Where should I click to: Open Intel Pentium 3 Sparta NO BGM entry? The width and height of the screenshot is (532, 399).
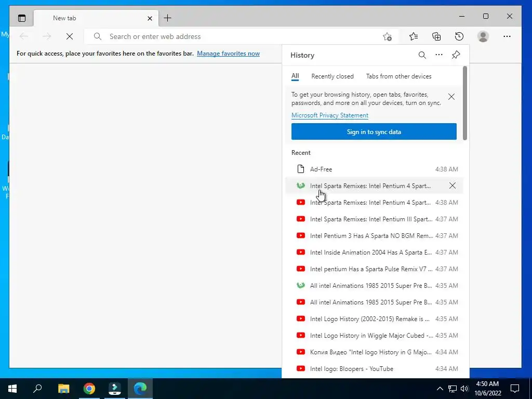click(x=374, y=235)
